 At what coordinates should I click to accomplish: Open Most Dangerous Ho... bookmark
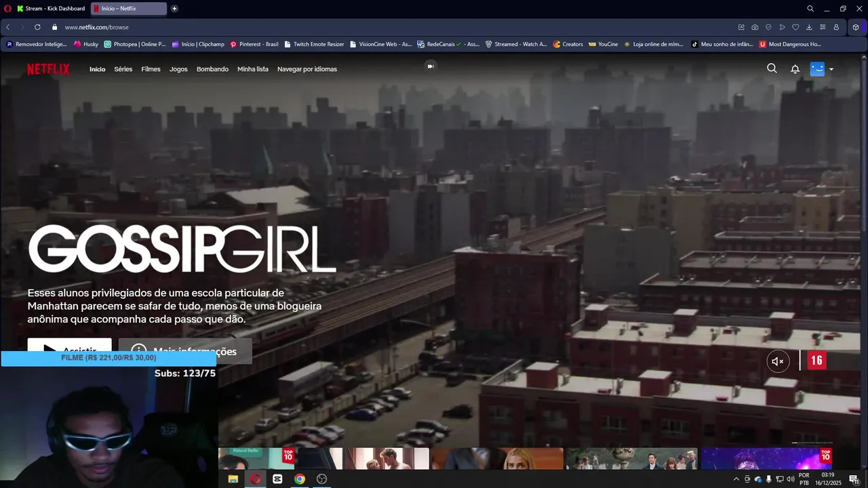click(790, 44)
